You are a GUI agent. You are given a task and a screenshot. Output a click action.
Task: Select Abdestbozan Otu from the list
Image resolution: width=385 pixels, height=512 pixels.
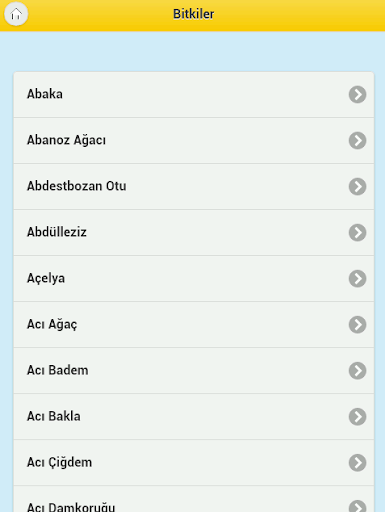point(194,187)
